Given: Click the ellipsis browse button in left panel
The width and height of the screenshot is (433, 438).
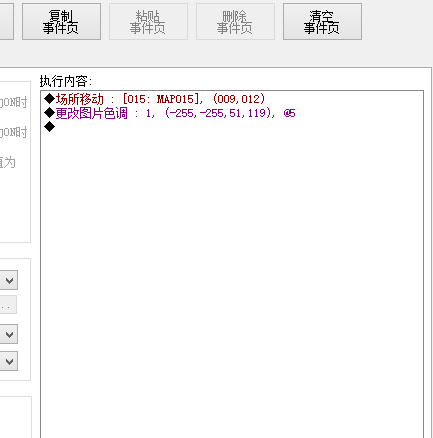Looking at the screenshot, I should [7, 305].
